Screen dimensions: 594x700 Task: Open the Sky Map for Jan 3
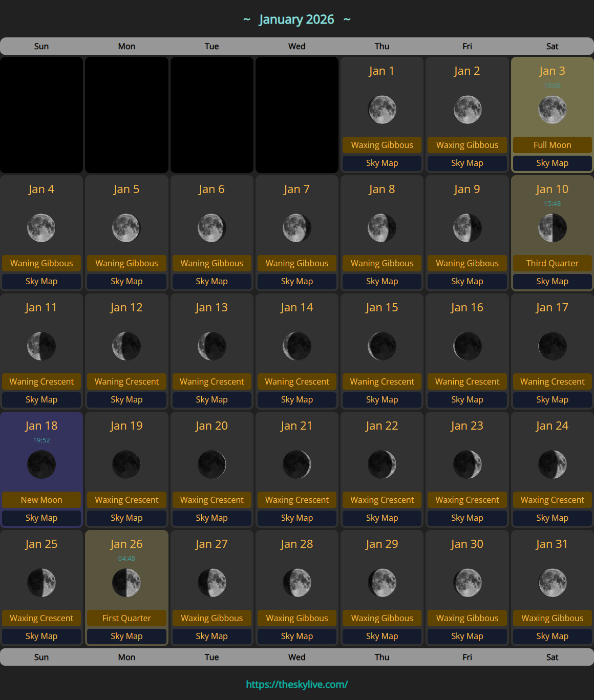552,163
